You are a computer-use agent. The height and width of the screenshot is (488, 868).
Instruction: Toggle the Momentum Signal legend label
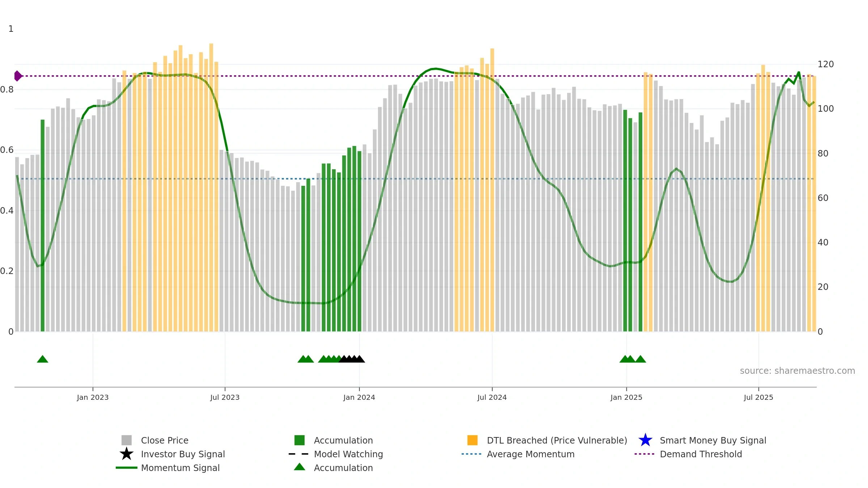(x=180, y=468)
